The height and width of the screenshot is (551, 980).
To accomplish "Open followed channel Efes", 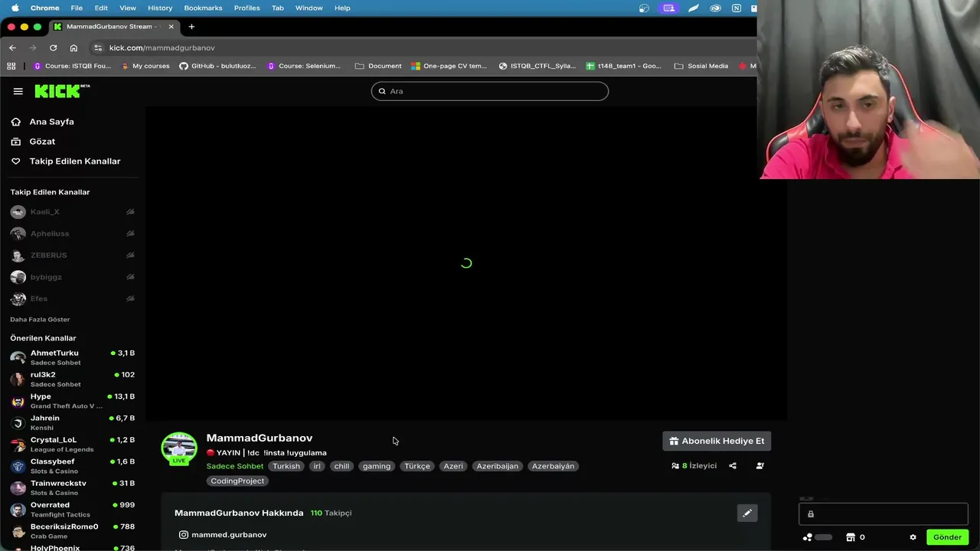I will click(72, 298).
